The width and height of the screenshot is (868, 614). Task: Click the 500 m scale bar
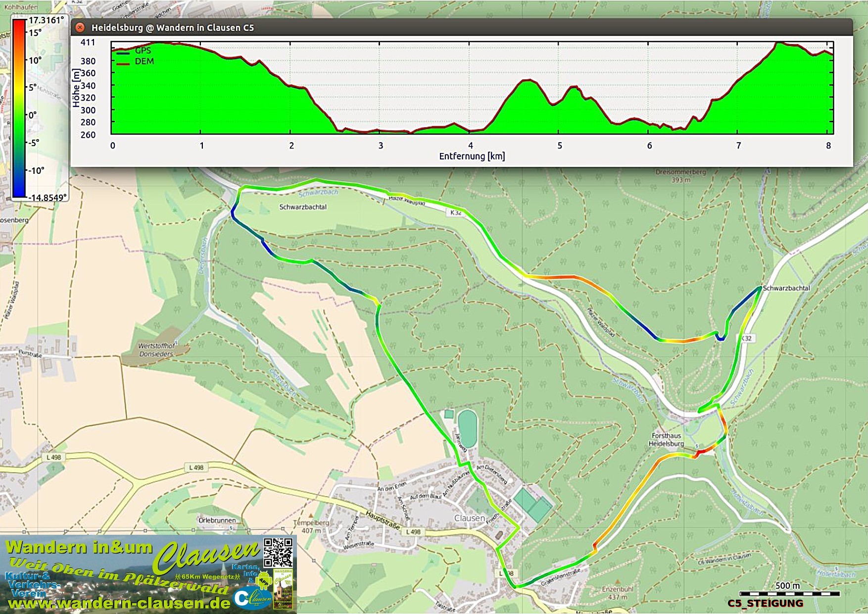pos(789,593)
